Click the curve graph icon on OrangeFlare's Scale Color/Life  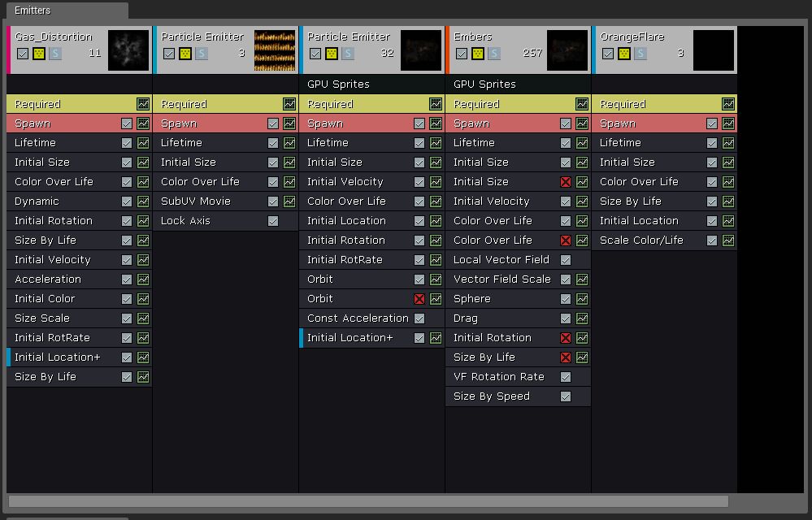click(x=728, y=240)
